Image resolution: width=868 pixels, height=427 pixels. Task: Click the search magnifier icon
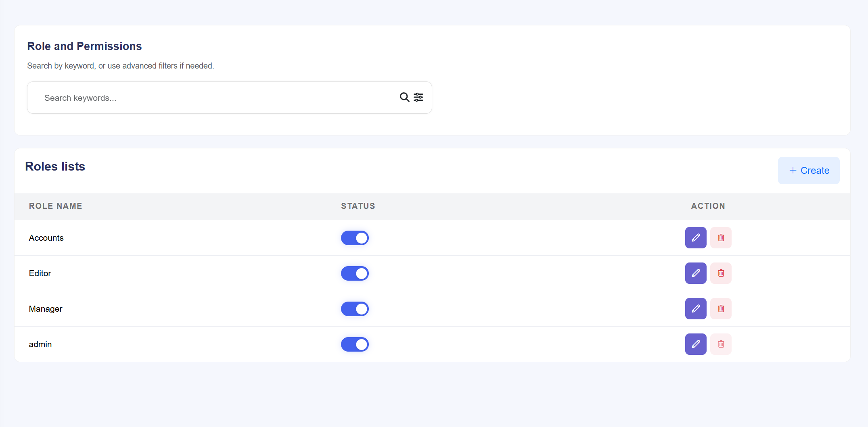tap(404, 97)
